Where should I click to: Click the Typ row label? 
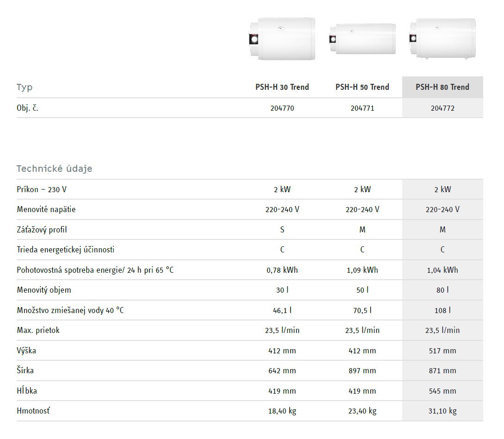click(25, 88)
